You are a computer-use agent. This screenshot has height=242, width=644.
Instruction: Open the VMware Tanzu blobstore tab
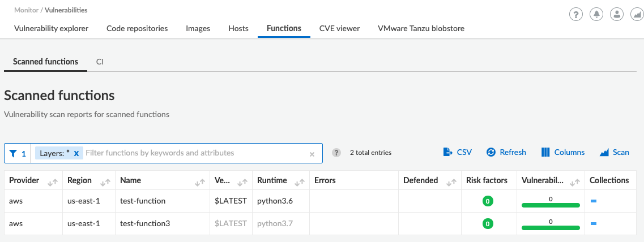[x=421, y=28]
